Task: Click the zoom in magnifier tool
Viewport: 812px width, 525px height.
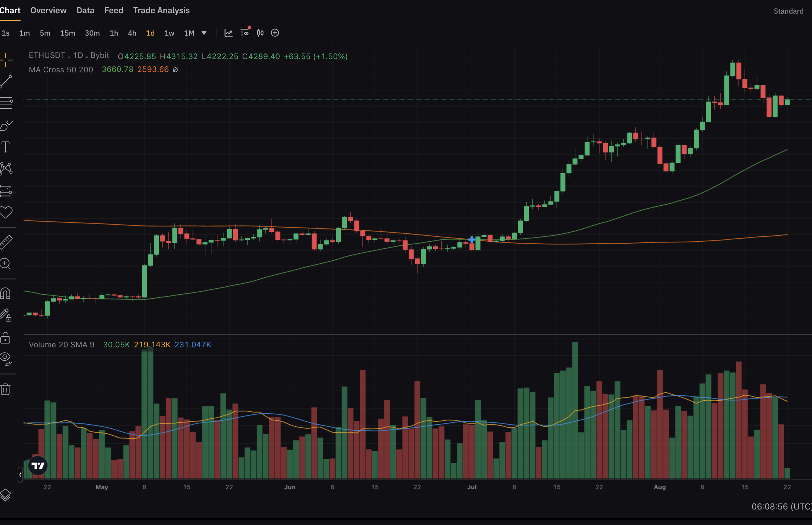Action: (5, 264)
